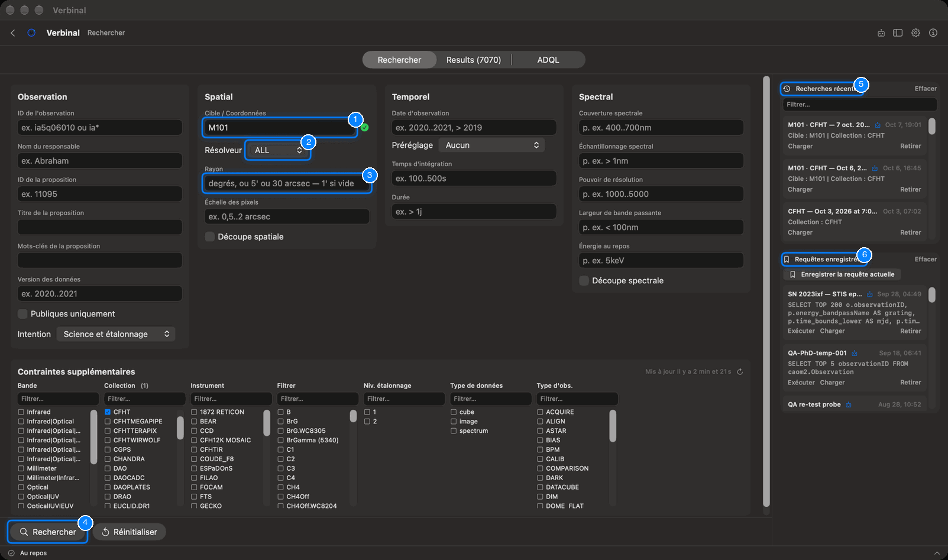Click Effacer for Recherches récentes
Screen dimensions: 948x560
926,89
